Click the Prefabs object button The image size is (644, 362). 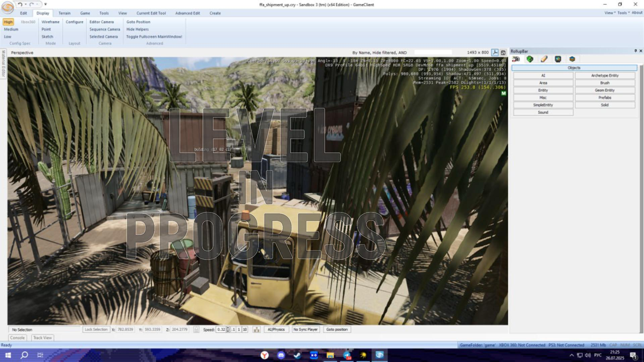[x=605, y=98]
